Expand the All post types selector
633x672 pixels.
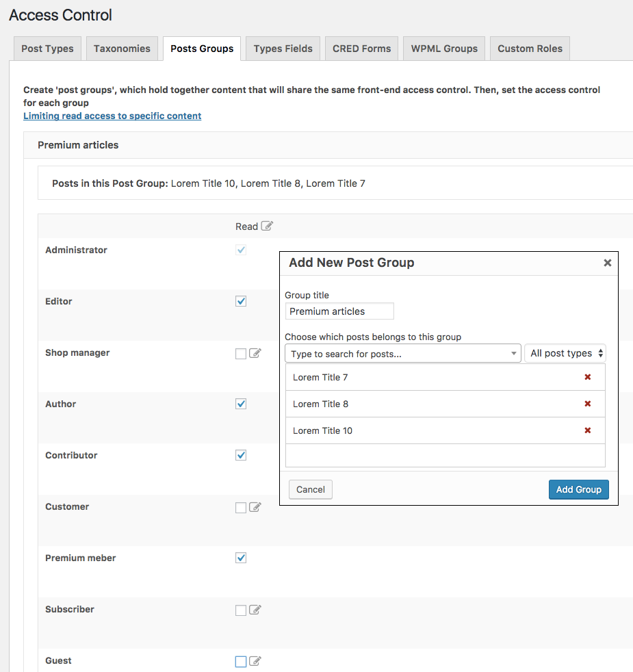(565, 354)
